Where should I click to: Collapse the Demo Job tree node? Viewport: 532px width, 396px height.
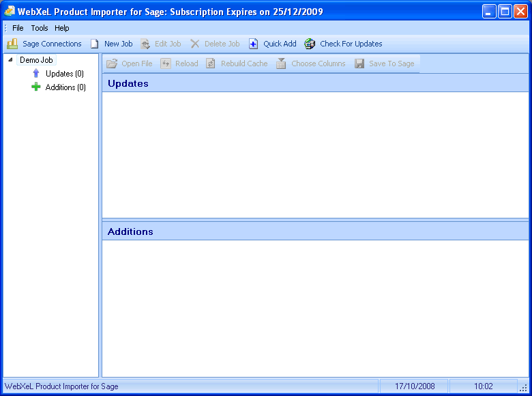pos(10,60)
